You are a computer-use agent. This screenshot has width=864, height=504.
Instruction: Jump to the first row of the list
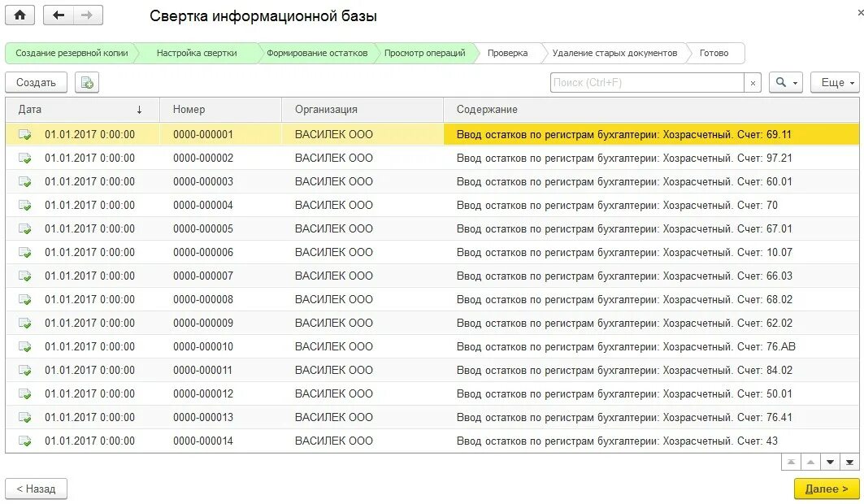coord(791,463)
